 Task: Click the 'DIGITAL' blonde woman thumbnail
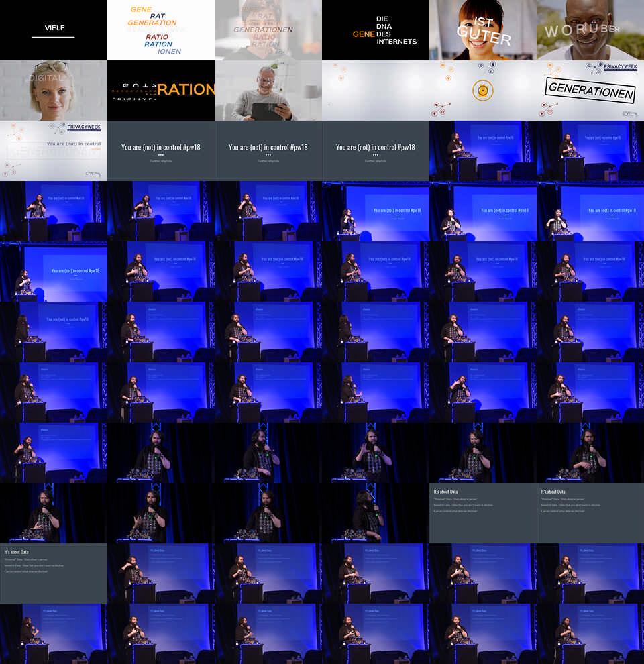[54, 91]
